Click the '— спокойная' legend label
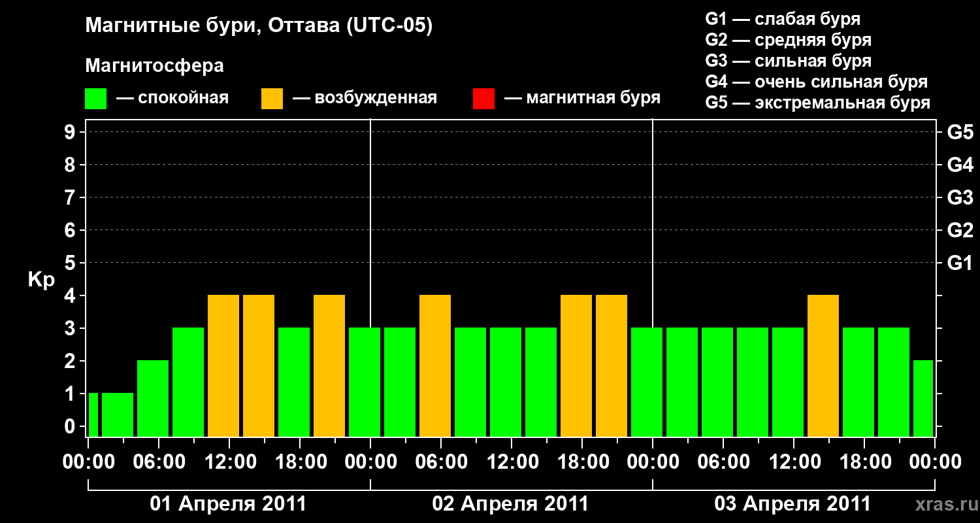The width and height of the screenshot is (980, 523). click(x=172, y=99)
